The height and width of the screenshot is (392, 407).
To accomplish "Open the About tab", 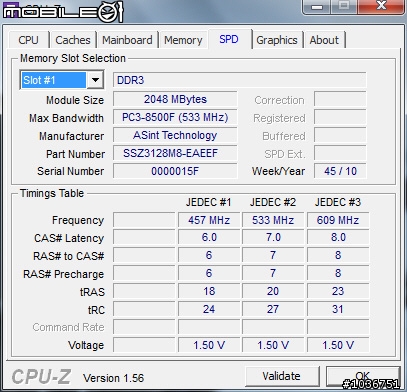I will 324,40.
